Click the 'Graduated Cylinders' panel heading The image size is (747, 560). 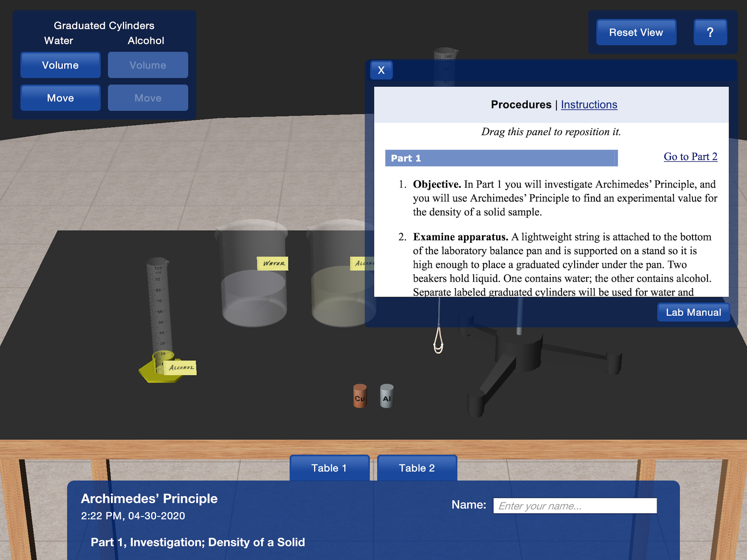tap(104, 26)
